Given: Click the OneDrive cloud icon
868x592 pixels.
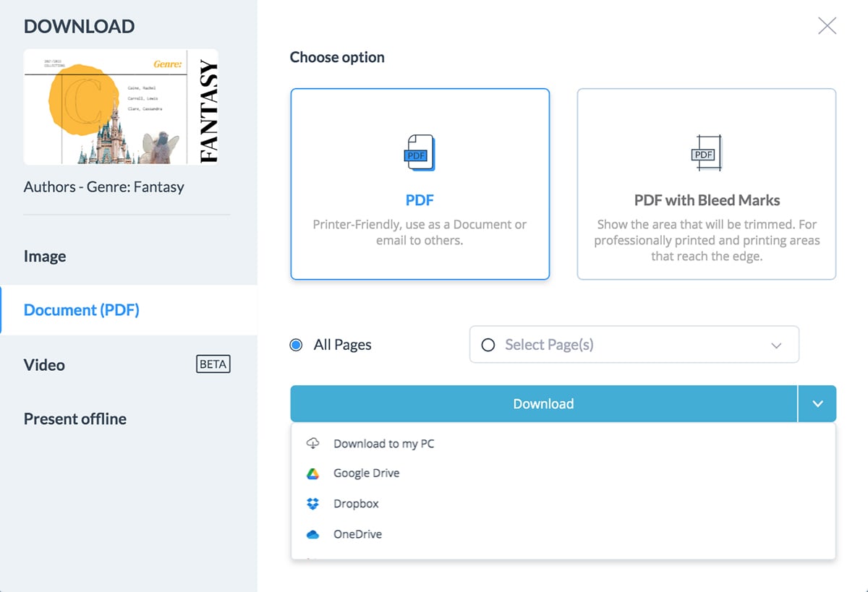Looking at the screenshot, I should click(x=312, y=535).
